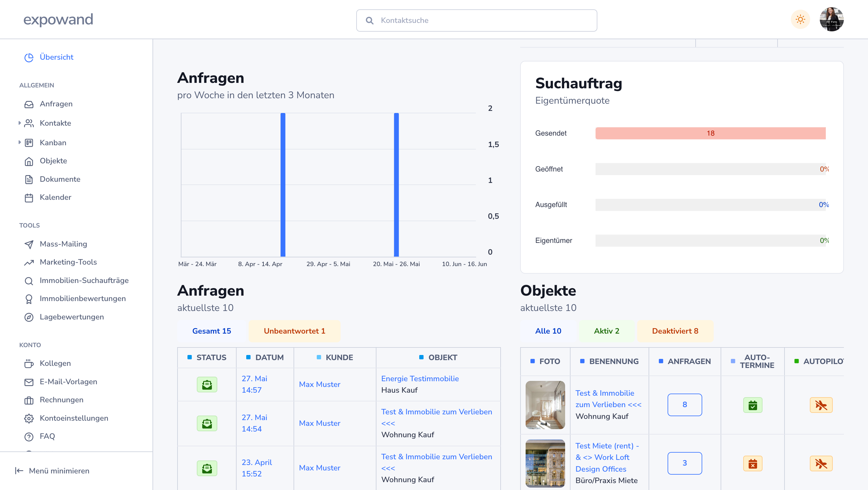Switch to the Unbeantwortet 1 tab

[294, 331]
